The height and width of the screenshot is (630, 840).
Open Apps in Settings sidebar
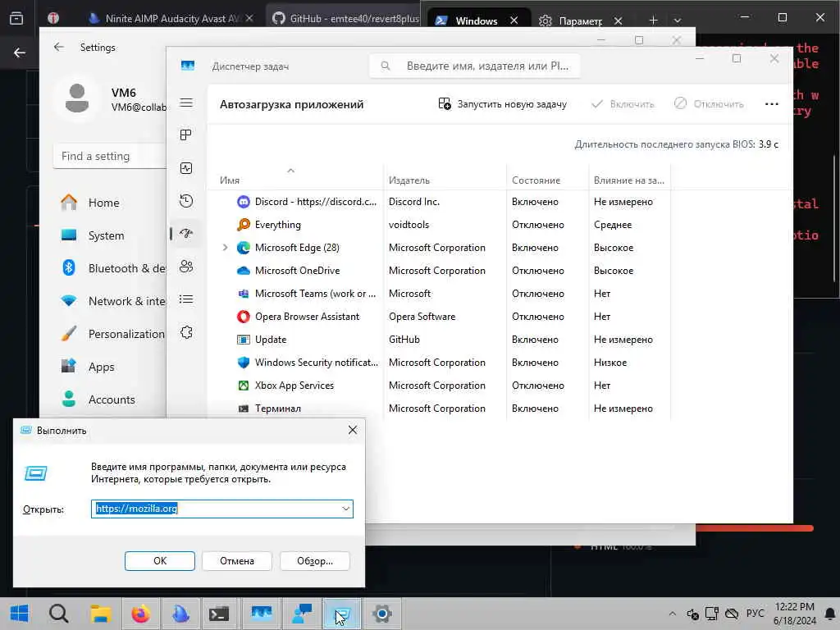[x=101, y=367]
